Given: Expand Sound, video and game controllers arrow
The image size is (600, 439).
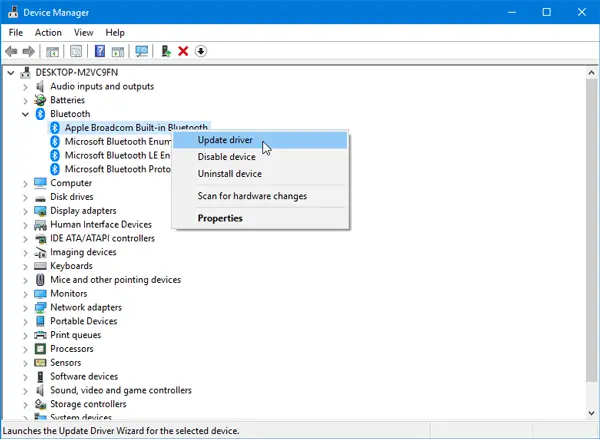Looking at the screenshot, I should pos(25,391).
